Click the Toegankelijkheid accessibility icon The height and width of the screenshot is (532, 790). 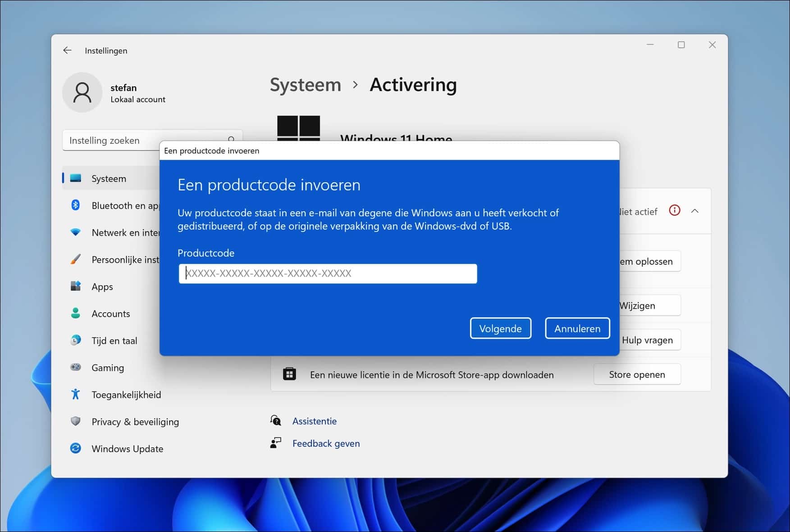(76, 395)
